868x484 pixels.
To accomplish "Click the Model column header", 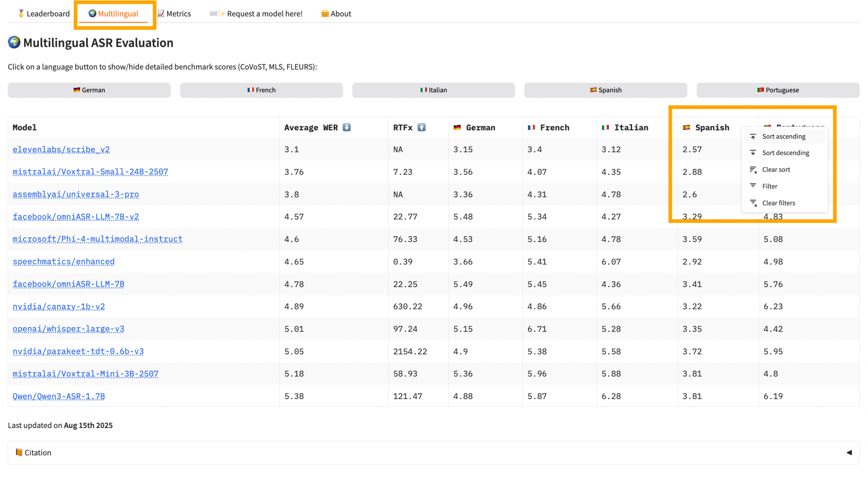I will click(x=24, y=128).
